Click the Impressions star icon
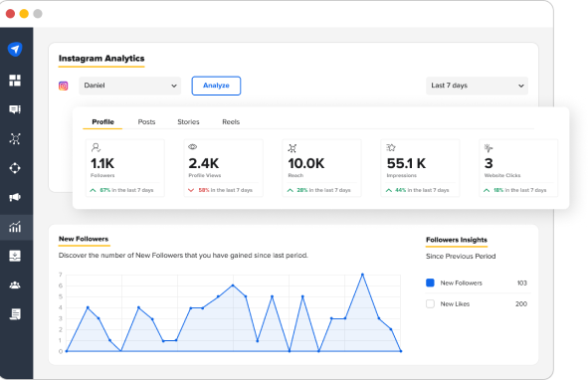 (x=391, y=148)
